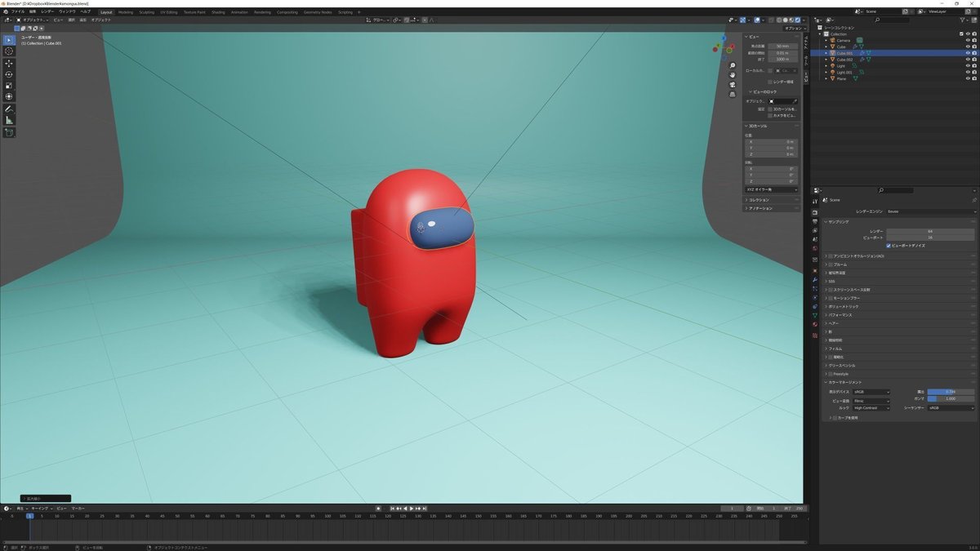980x551 pixels.
Task: Click the render samples field showing 64
Action: coord(930,231)
